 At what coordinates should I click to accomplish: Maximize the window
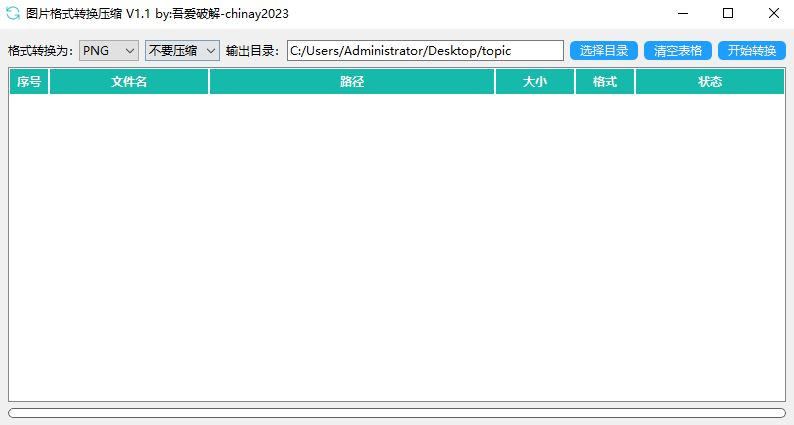(728, 13)
